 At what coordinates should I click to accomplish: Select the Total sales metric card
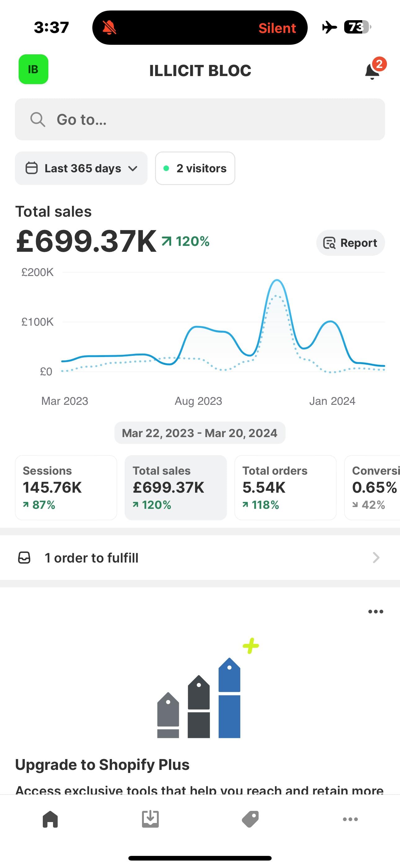pos(176,488)
